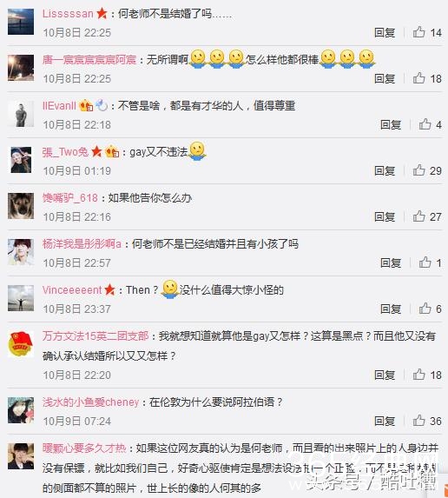Open username link 張_Two兔
Screen dimensions: 448x498
point(65,152)
